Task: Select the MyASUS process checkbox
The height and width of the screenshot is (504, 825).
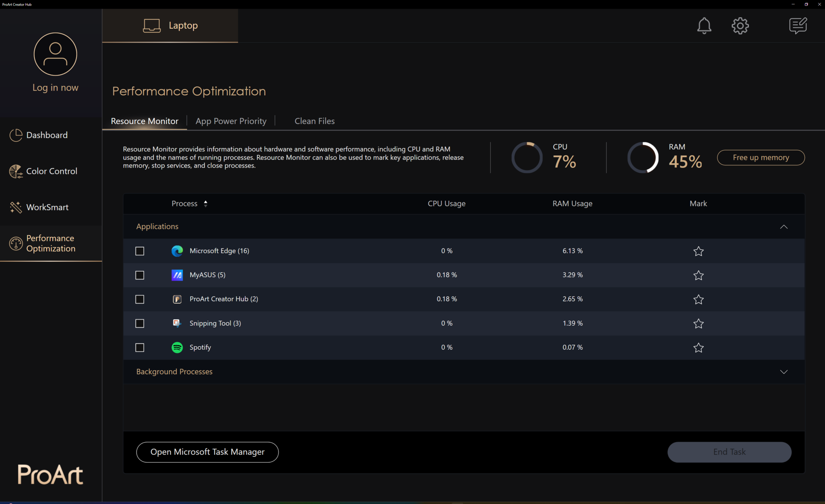Action: [x=140, y=275]
